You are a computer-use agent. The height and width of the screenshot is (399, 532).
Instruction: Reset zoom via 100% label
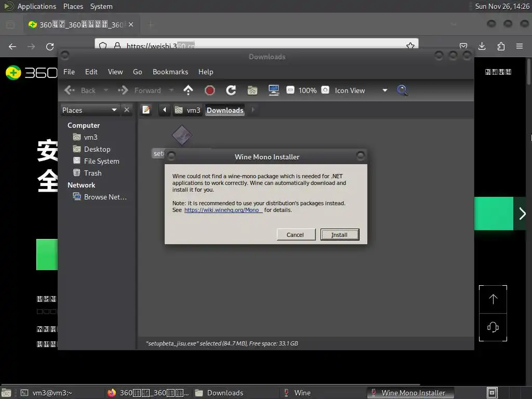pos(308,90)
